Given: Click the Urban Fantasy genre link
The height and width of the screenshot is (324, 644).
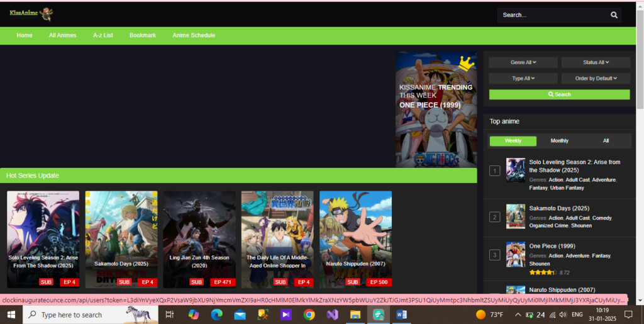Looking at the screenshot, I should click(567, 187).
